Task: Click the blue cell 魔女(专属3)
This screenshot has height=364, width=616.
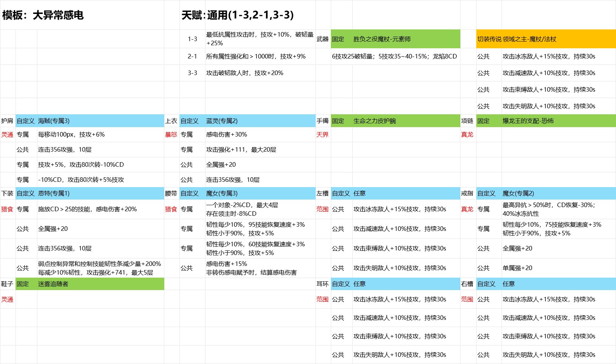Action: click(x=260, y=193)
